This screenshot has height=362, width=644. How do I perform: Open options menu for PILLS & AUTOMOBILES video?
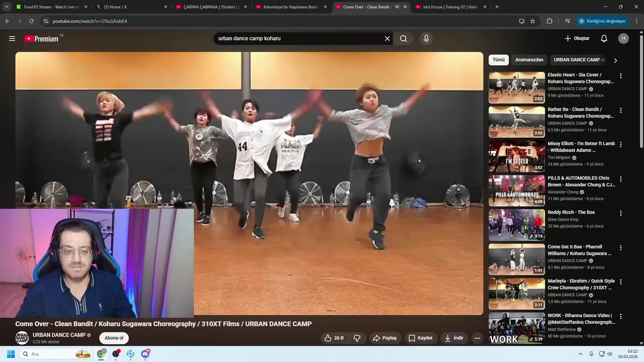620,179
